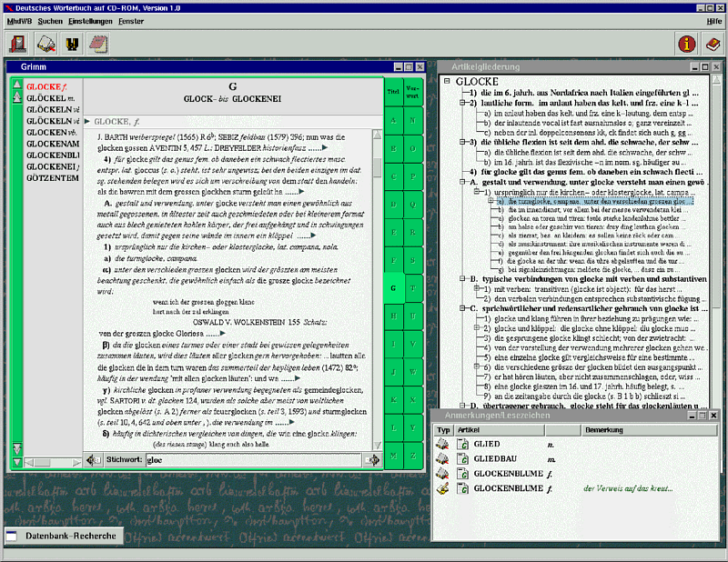Screen dimensions: 728x562
Task: Click the bottom single down arrow of the headword list
Action: point(17,462)
